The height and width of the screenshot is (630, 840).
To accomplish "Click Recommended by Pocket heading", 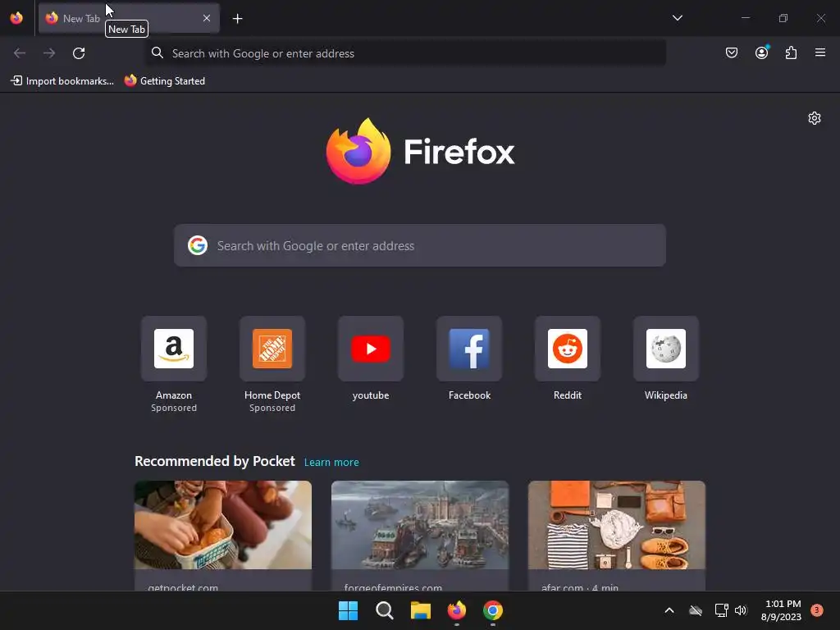I will pos(215,461).
